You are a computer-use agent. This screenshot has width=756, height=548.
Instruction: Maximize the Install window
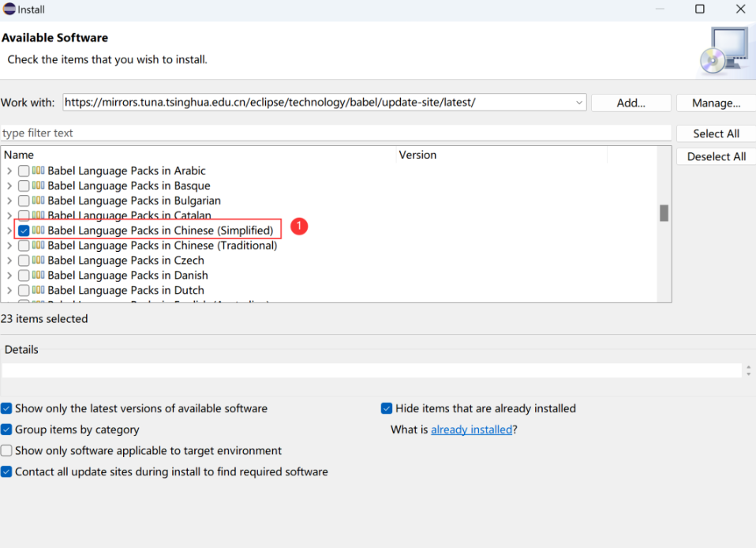pyautogui.click(x=700, y=9)
